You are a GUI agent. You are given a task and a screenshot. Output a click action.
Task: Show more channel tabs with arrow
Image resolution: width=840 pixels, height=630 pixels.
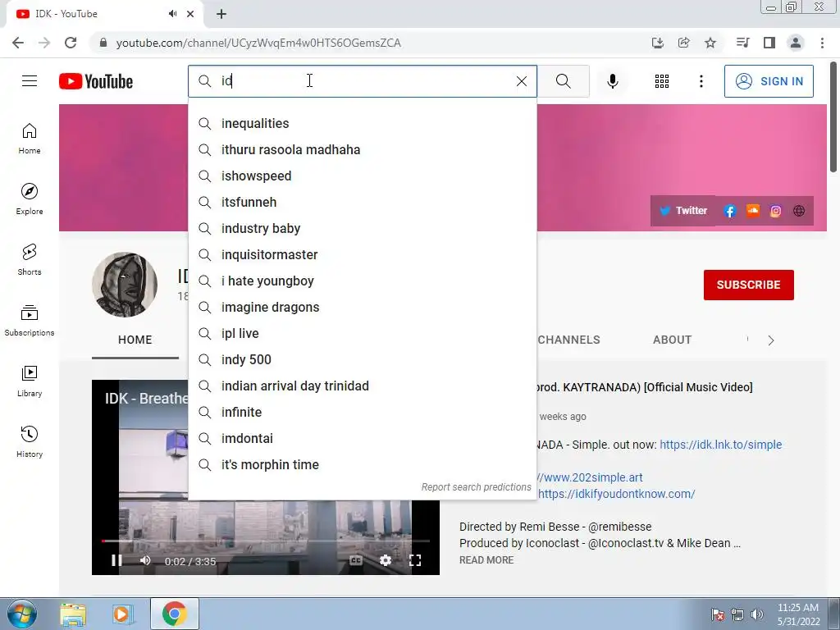click(x=771, y=340)
